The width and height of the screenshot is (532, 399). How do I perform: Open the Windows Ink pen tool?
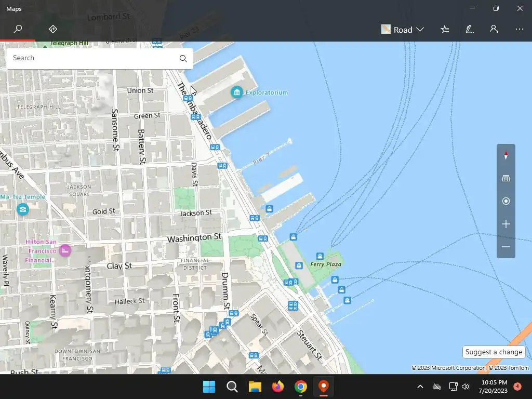pyautogui.click(x=470, y=30)
